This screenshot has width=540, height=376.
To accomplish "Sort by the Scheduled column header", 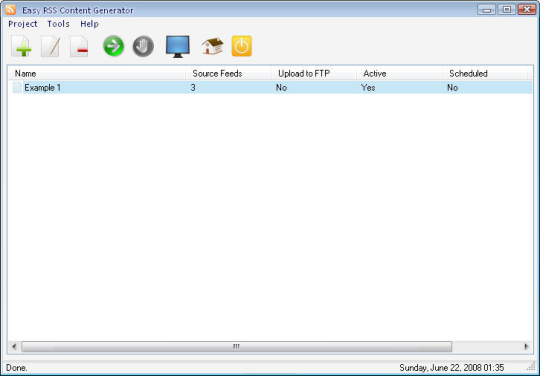I will (x=485, y=73).
